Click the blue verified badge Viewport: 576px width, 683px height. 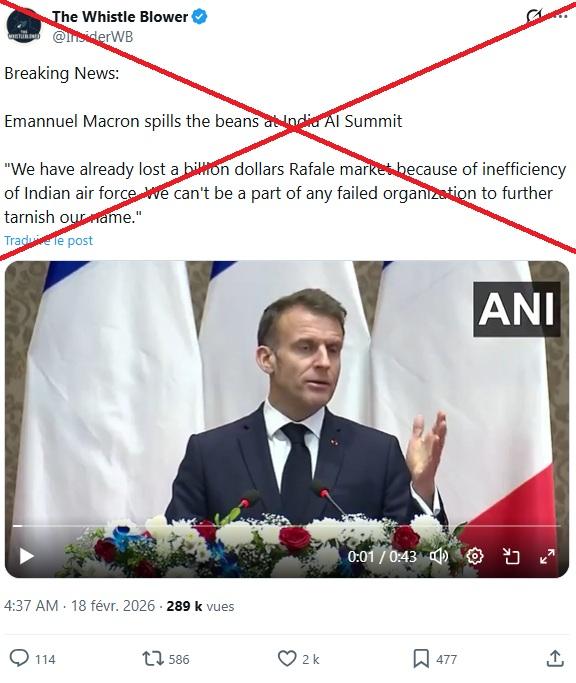pos(200,17)
